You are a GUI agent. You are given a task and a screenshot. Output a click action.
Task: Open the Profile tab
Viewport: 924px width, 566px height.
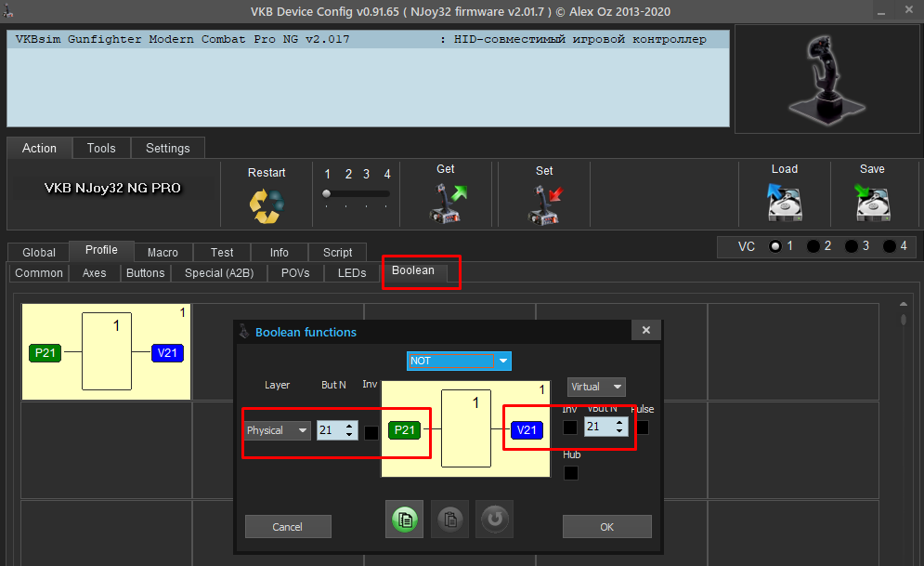point(101,250)
